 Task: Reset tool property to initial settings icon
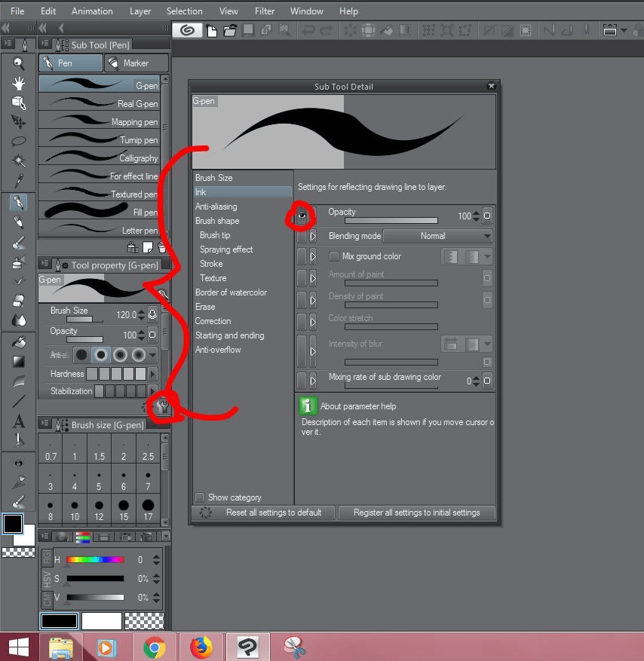[146, 407]
